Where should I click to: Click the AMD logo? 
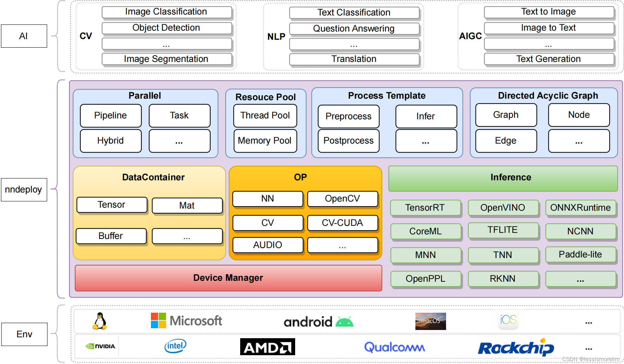pyautogui.click(x=267, y=347)
